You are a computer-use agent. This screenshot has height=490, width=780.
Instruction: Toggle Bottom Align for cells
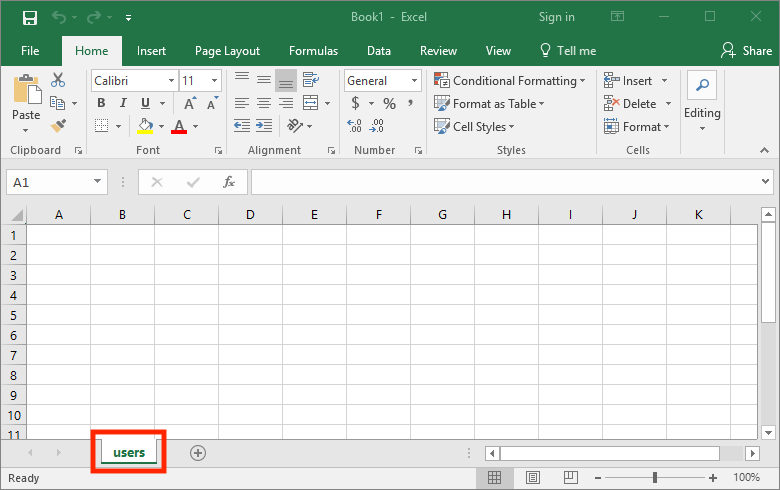coord(286,80)
